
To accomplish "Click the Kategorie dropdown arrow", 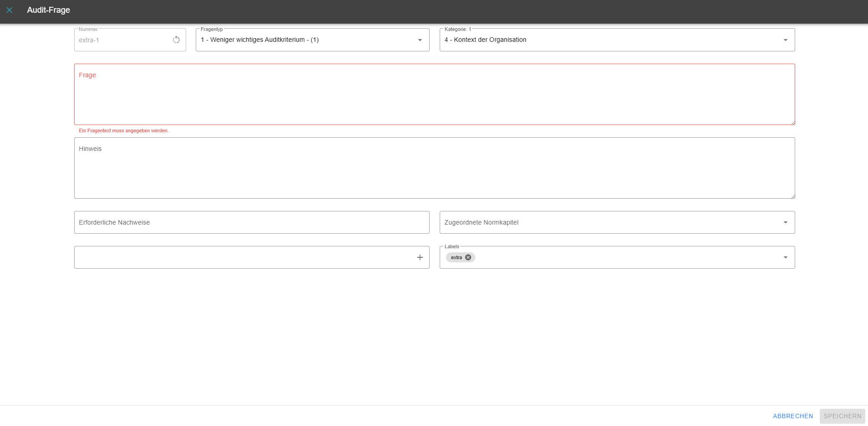I will (x=785, y=40).
